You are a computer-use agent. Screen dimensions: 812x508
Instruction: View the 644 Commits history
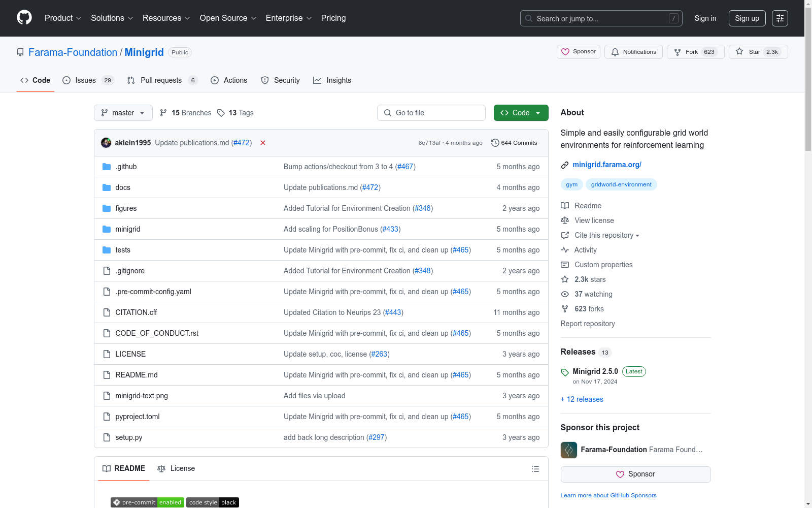coord(514,143)
